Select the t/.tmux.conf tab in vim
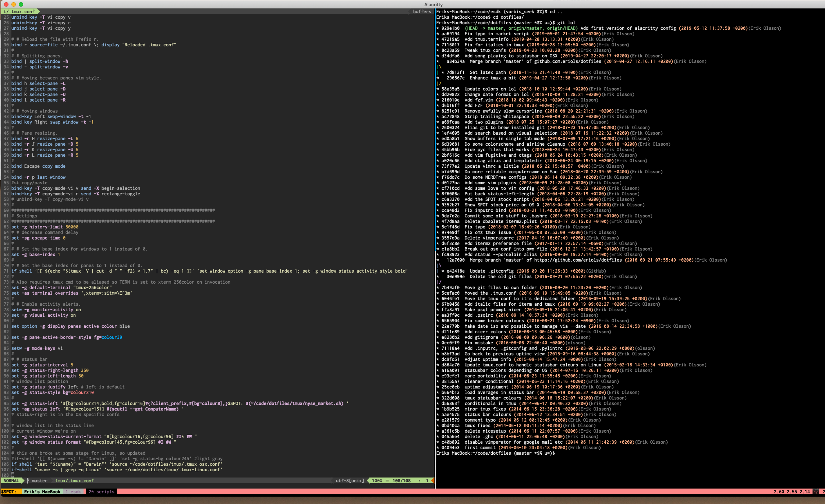The height and width of the screenshot is (504, 825). click(x=19, y=11)
